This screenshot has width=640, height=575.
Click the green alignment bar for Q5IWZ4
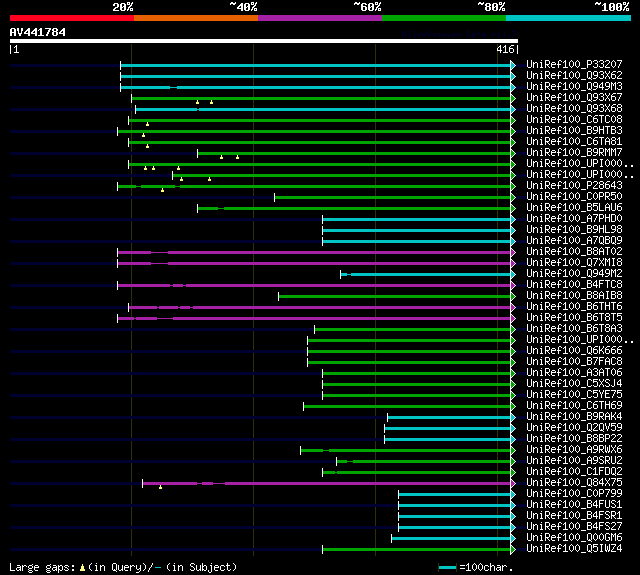coord(417,550)
